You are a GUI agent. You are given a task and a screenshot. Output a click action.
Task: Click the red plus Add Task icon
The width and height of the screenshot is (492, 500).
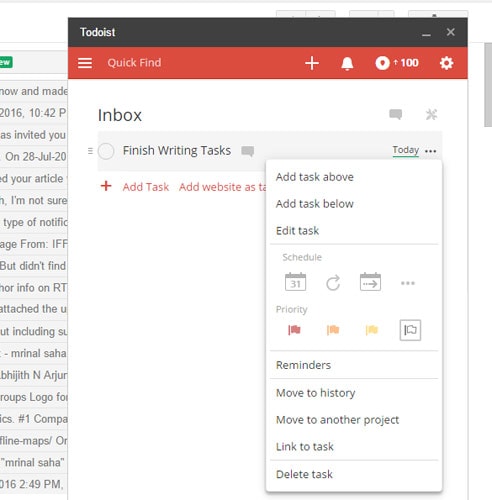(x=106, y=186)
